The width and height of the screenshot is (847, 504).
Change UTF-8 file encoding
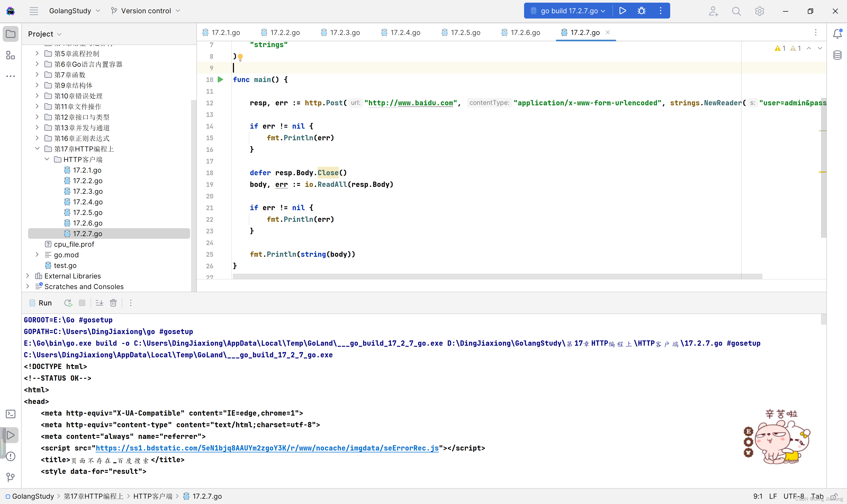click(x=794, y=496)
